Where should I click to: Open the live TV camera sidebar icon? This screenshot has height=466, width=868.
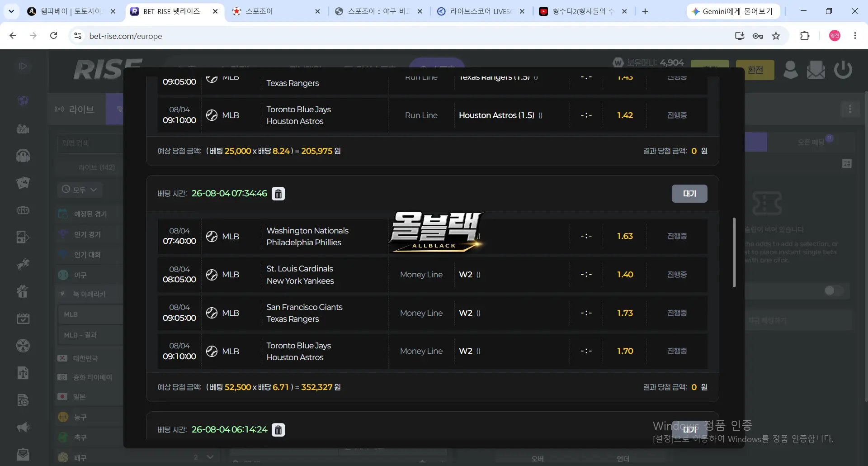point(23,129)
